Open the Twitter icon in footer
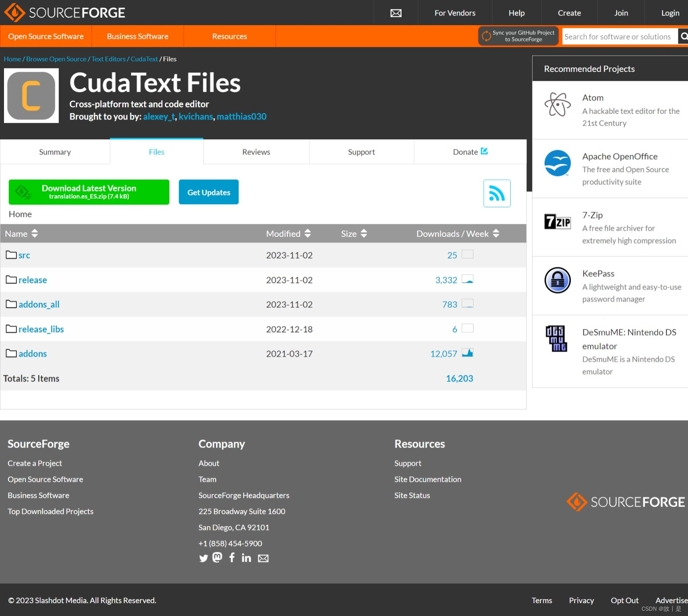688x616 pixels. point(204,558)
